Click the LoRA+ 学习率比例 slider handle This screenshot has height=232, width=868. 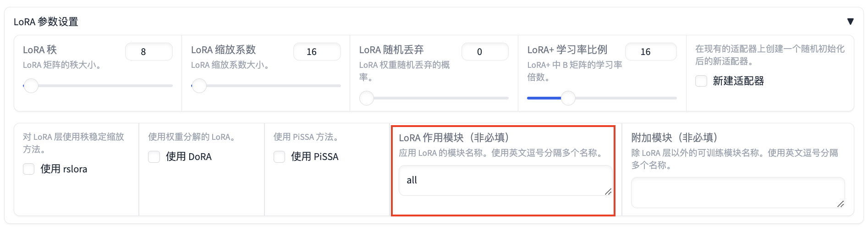point(568,98)
